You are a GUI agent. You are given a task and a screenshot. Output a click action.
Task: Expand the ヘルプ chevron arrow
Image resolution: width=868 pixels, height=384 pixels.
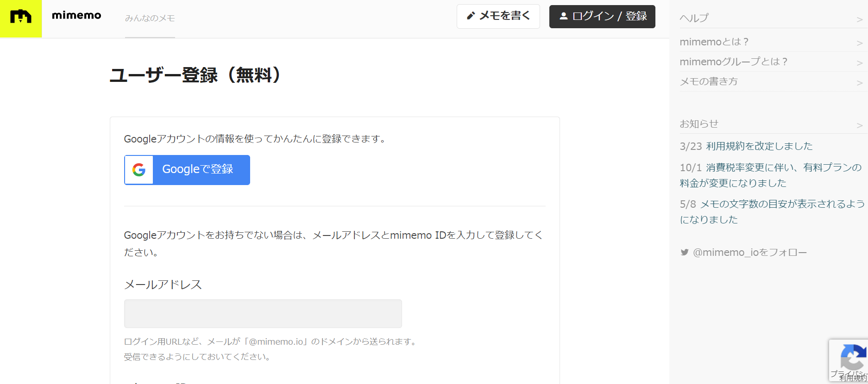coord(859,19)
